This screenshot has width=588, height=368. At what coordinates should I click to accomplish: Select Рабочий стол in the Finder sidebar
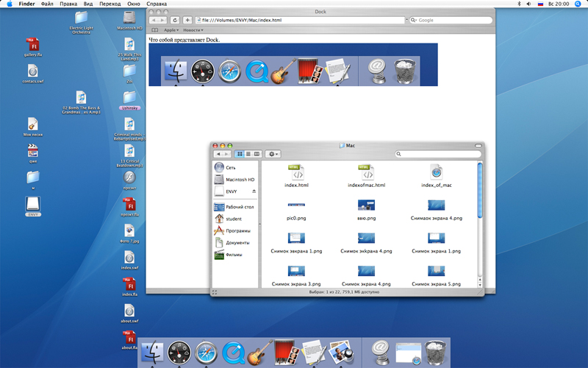pyautogui.click(x=234, y=207)
